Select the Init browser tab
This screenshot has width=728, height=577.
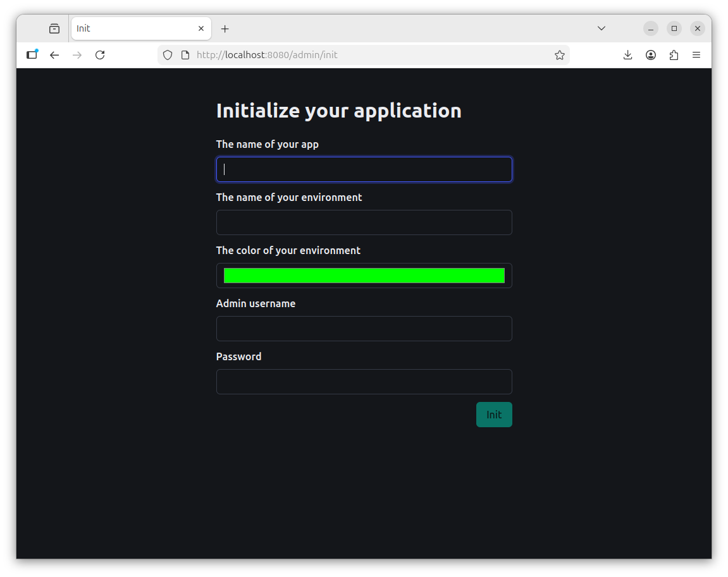(x=126, y=28)
